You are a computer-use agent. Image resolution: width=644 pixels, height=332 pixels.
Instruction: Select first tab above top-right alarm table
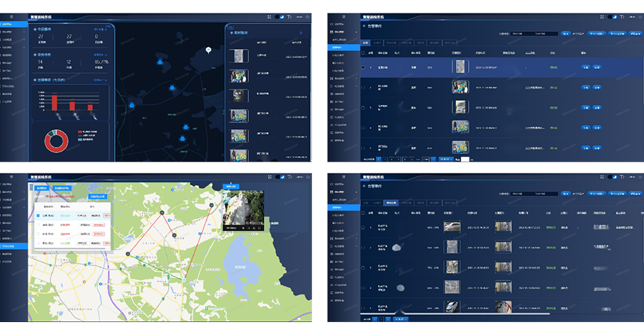point(365,43)
